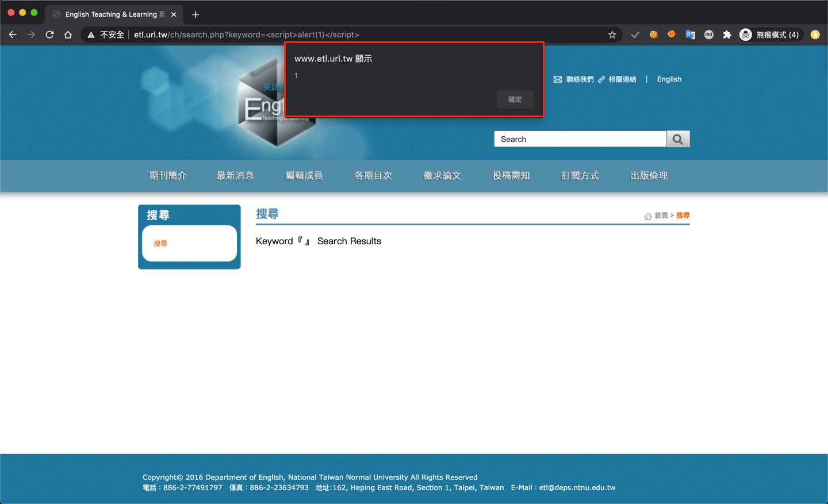Screen dimensions: 828x504
Task: Open the Extensions puzzle piece menu
Action: 727,34
